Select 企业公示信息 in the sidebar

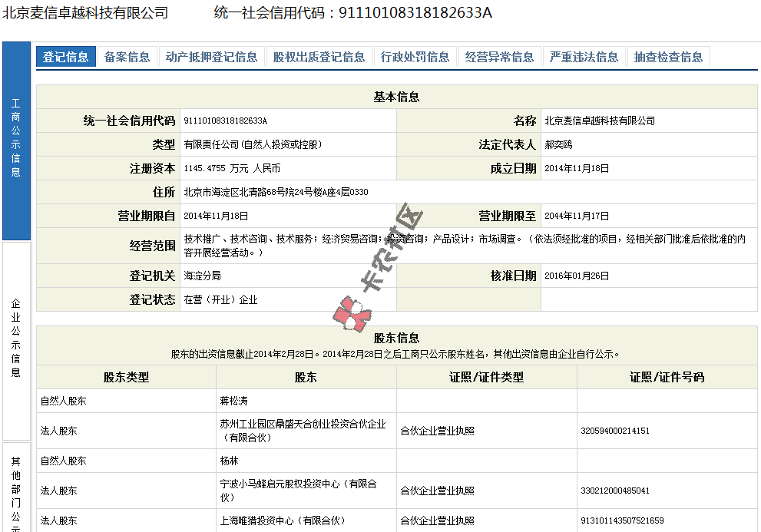click(x=16, y=342)
